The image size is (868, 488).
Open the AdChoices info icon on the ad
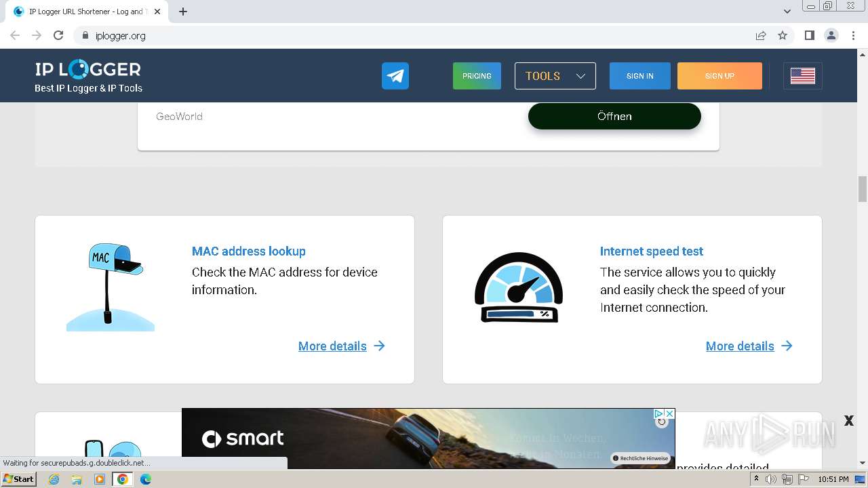point(658,413)
